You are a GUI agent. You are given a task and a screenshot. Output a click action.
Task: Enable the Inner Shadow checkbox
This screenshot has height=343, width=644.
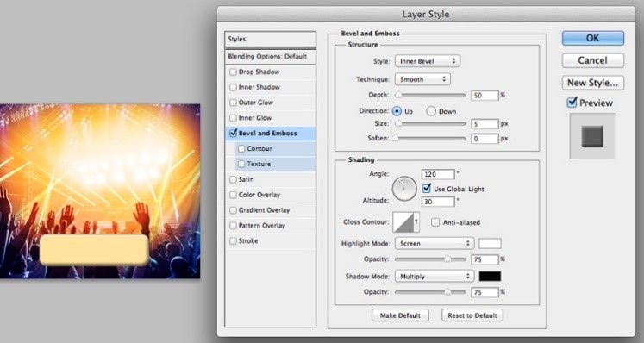233,87
